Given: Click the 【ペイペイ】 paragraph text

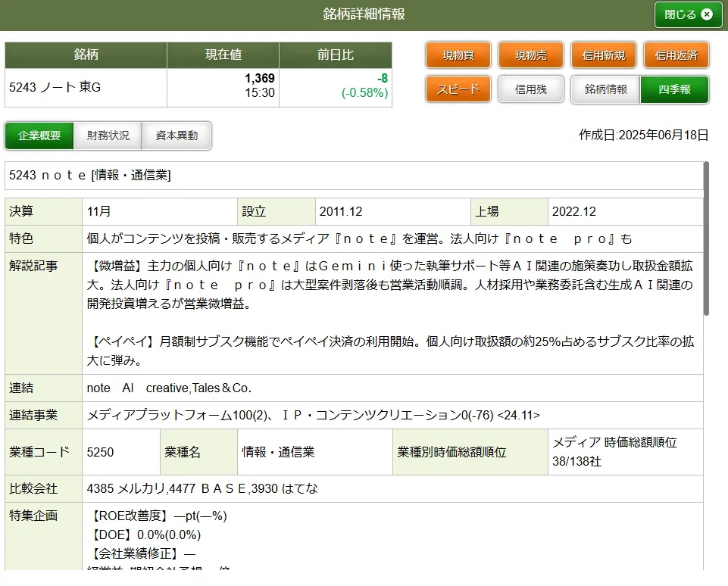Looking at the screenshot, I should pyautogui.click(x=390, y=351).
